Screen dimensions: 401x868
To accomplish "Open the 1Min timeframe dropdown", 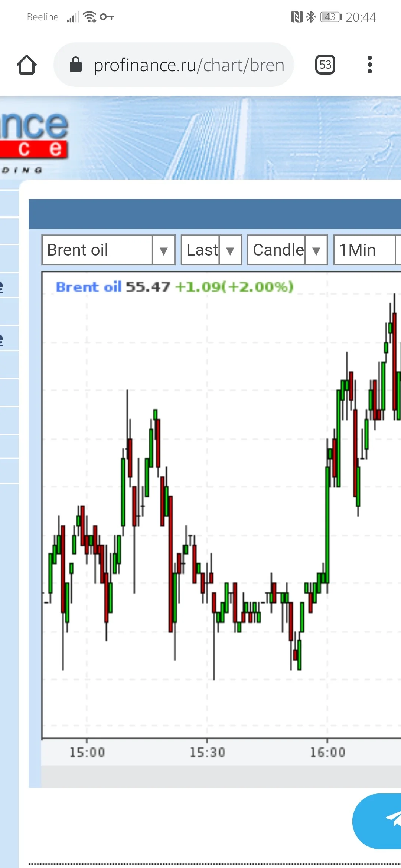I will (x=367, y=250).
